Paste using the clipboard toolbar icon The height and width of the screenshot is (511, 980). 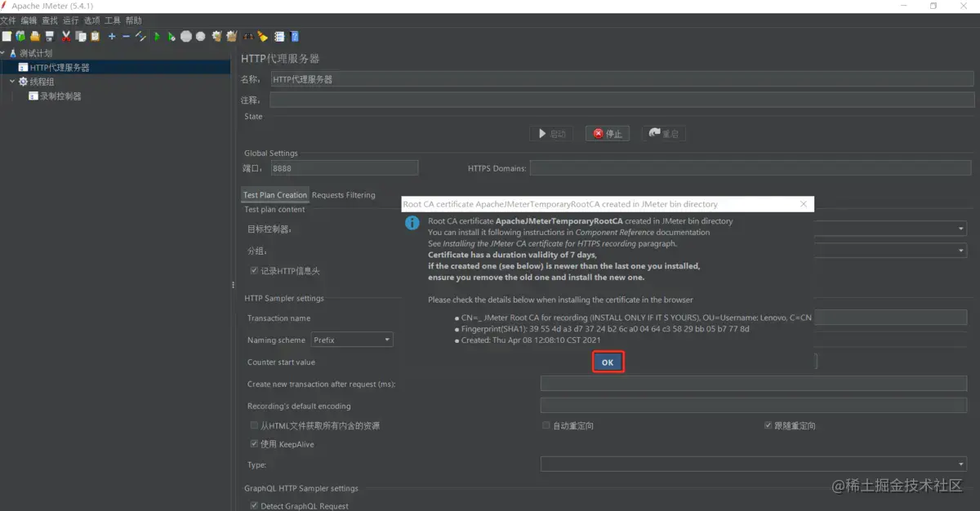[95, 36]
